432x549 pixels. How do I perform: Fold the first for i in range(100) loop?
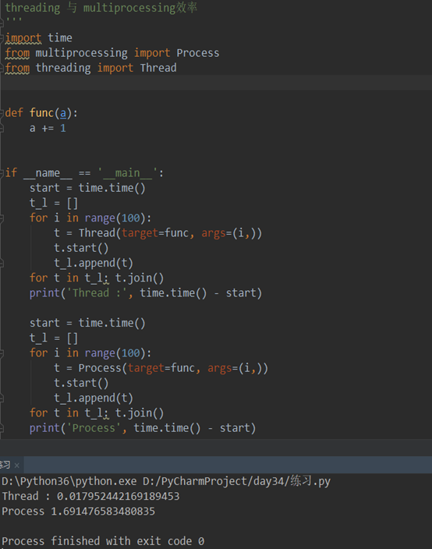(x=2, y=218)
